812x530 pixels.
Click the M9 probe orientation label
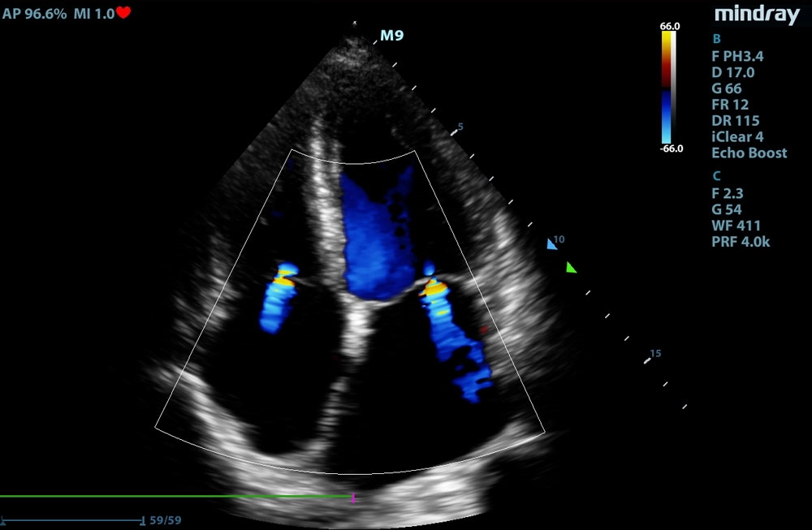pos(392,36)
